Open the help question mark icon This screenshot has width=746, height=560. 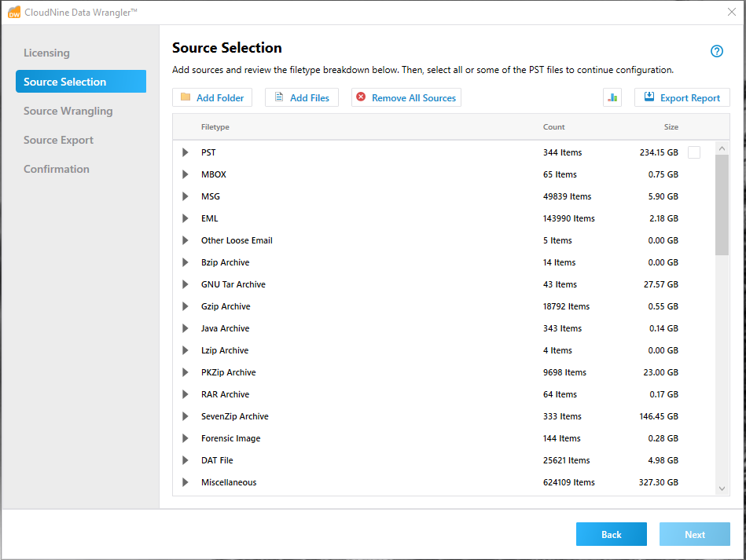pos(716,51)
